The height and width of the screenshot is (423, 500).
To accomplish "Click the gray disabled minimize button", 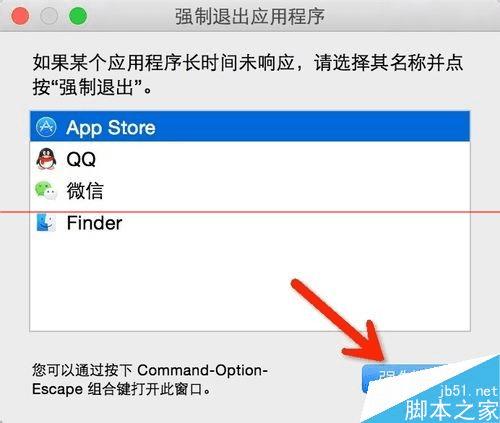I will [x=49, y=16].
